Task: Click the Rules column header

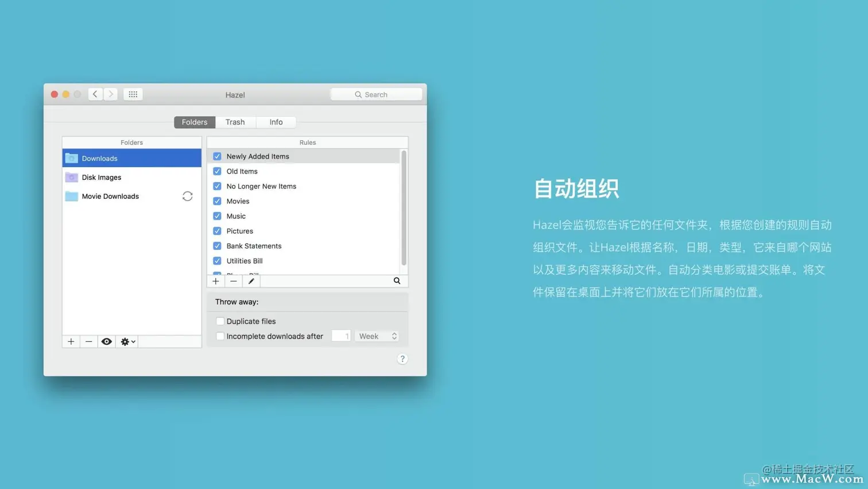Action: click(x=308, y=143)
